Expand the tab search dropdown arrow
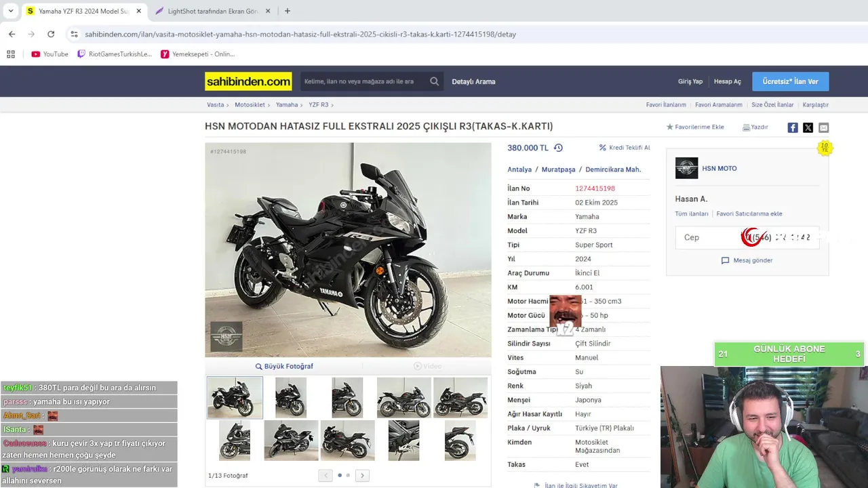Image resolution: width=868 pixels, height=488 pixels. tap(11, 11)
